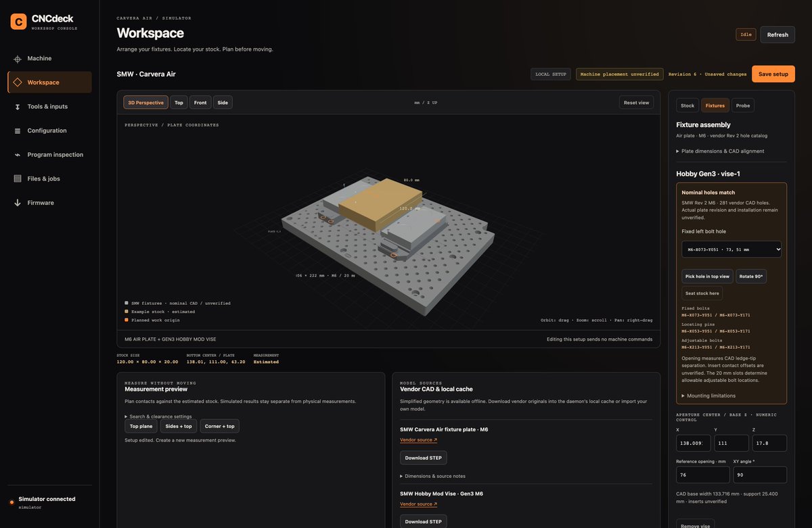Open the Firmware download-arrow icon in sidebar
This screenshot has width=812, height=528.
click(x=18, y=203)
